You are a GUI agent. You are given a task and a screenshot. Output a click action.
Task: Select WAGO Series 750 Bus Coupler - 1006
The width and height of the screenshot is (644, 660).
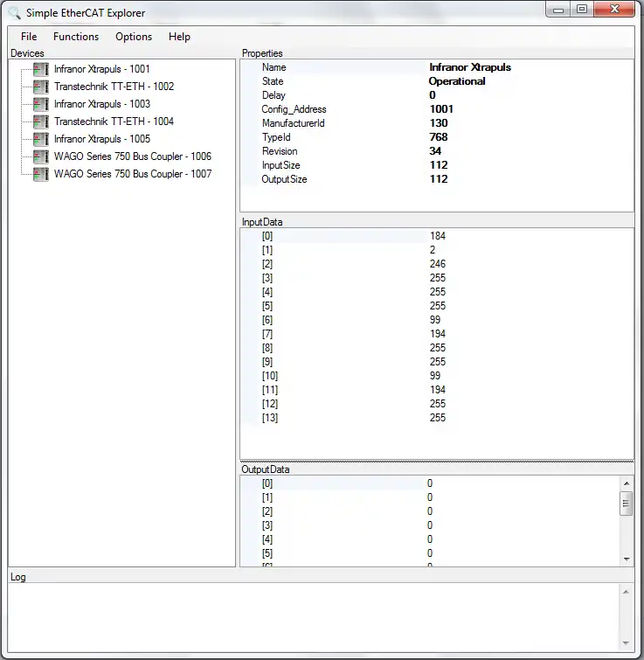click(x=133, y=156)
